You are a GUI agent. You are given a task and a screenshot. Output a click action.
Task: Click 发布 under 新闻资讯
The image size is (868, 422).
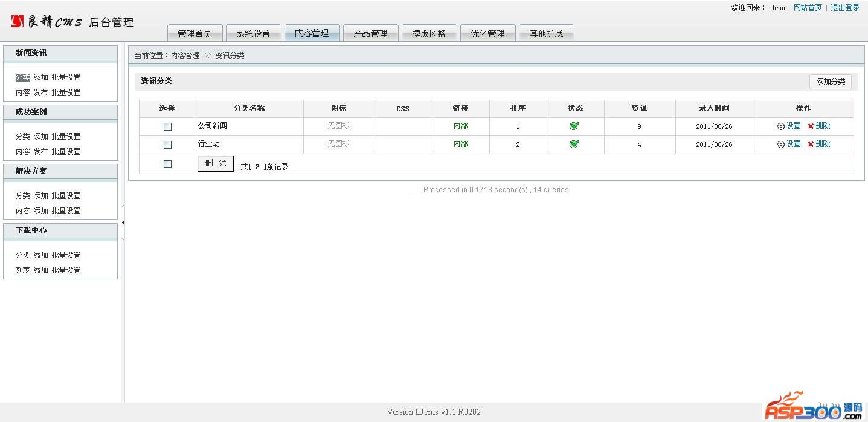(x=40, y=93)
